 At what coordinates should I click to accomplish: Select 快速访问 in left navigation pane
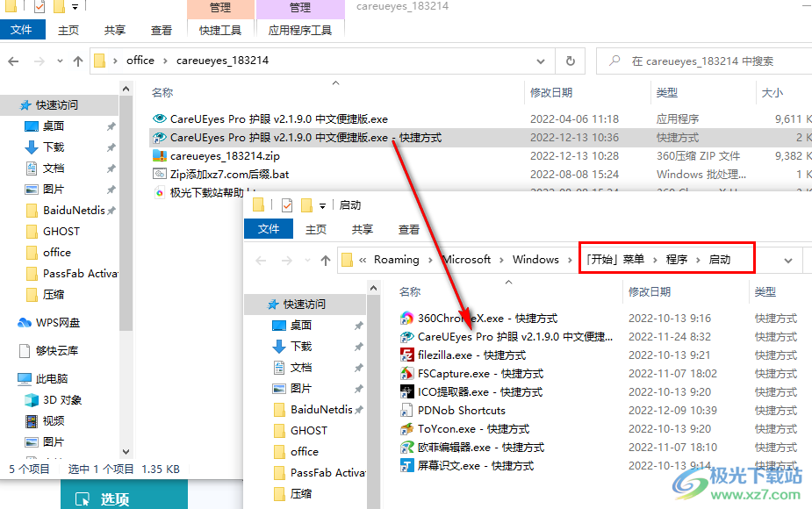coord(57,105)
